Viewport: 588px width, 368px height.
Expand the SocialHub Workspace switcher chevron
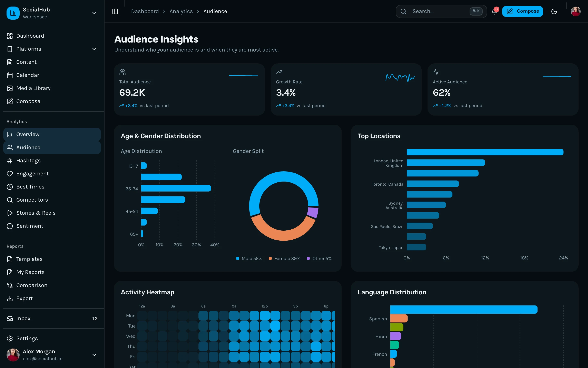pos(94,13)
